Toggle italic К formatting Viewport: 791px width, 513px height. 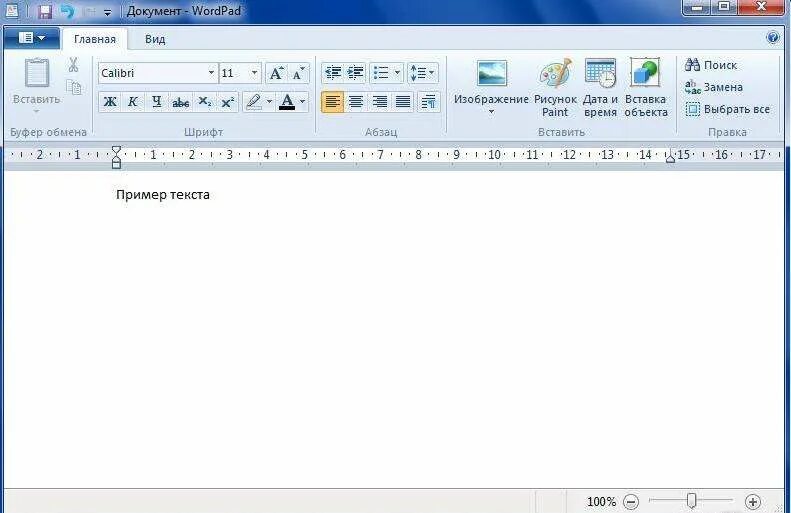pyautogui.click(x=133, y=101)
